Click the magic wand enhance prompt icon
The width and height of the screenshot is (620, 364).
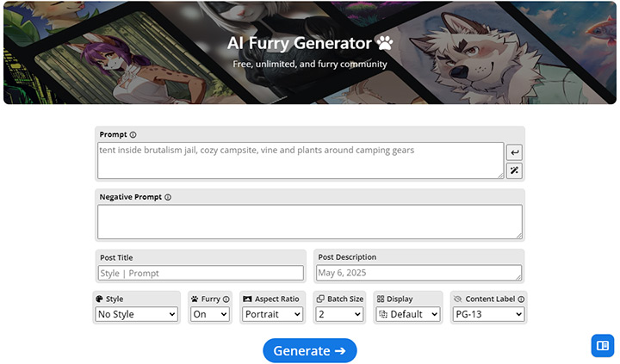514,170
